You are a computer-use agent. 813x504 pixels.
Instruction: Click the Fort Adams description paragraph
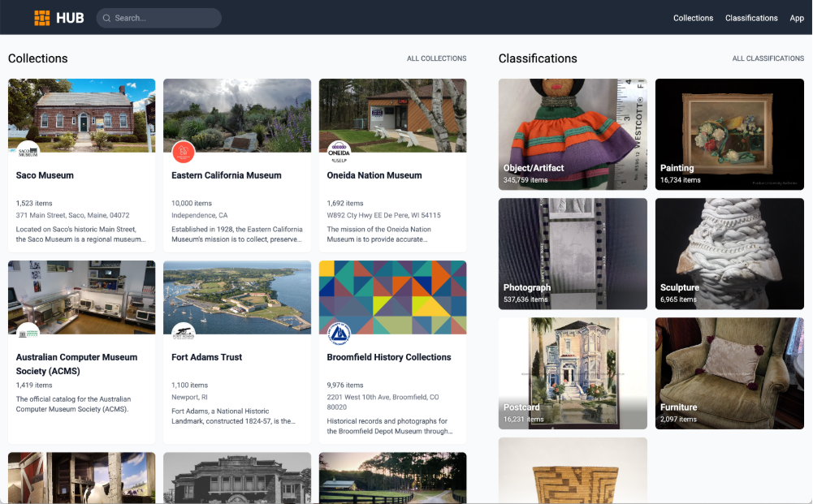tap(233, 416)
